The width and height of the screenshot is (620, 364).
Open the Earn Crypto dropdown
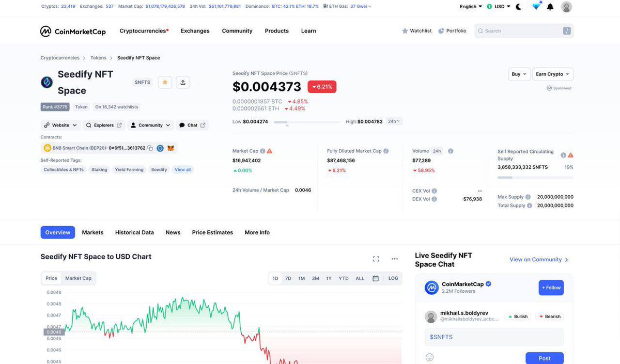[x=553, y=74]
